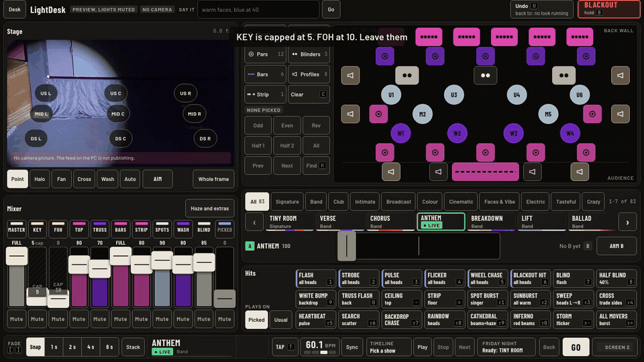Trigger the STROBE all heads hit
This screenshot has width=644, height=362.
[x=358, y=278]
